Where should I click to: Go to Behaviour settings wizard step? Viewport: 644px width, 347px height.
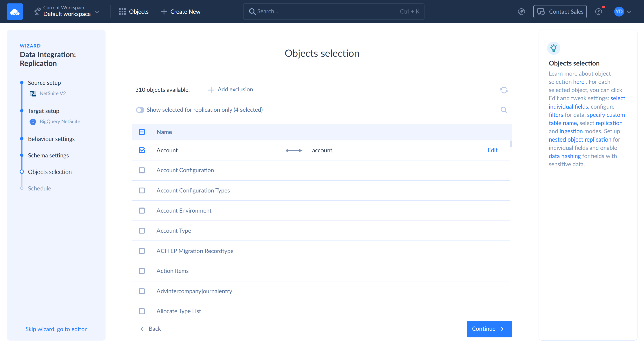[51, 139]
